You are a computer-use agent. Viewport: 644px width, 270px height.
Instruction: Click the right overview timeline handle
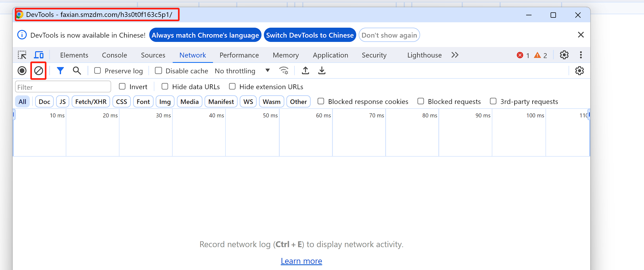589,115
